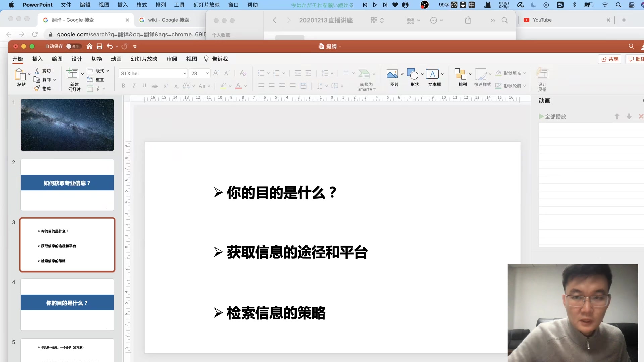
Task: Decrease font size with small A icon
Action: (x=227, y=73)
